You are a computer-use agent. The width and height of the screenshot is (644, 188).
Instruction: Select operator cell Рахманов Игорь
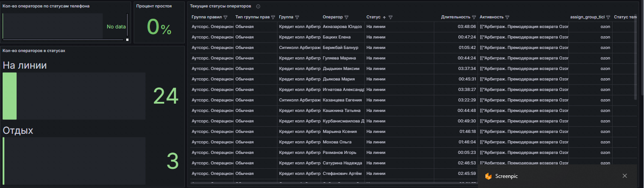tap(343, 153)
